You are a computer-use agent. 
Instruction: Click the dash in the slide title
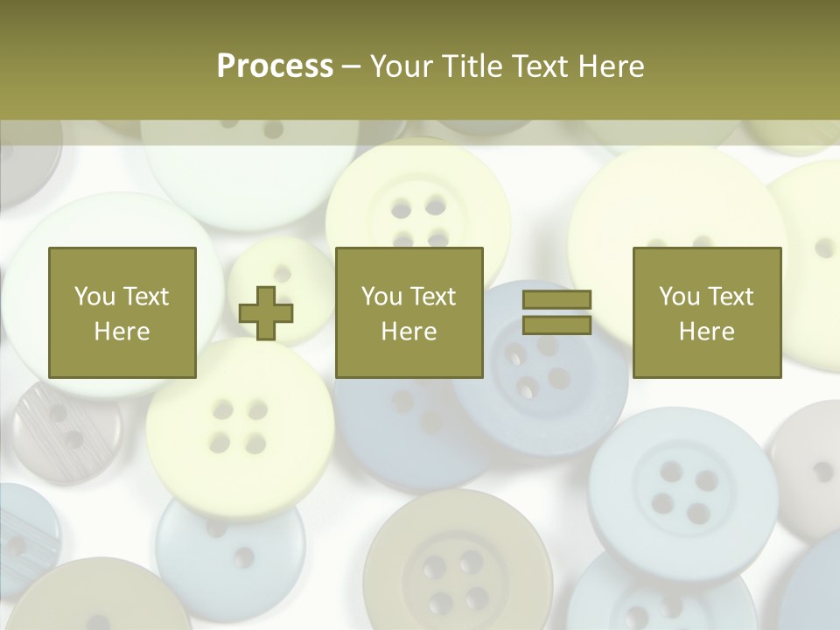(352, 66)
